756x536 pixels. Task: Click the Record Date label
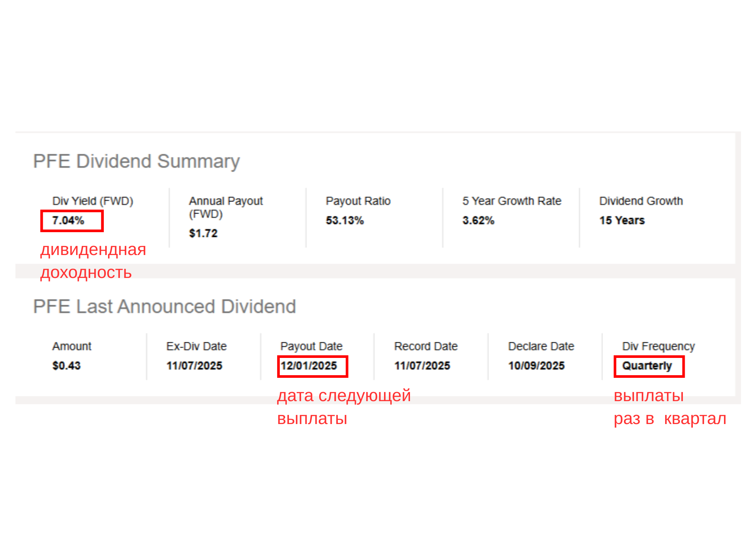[x=426, y=346]
